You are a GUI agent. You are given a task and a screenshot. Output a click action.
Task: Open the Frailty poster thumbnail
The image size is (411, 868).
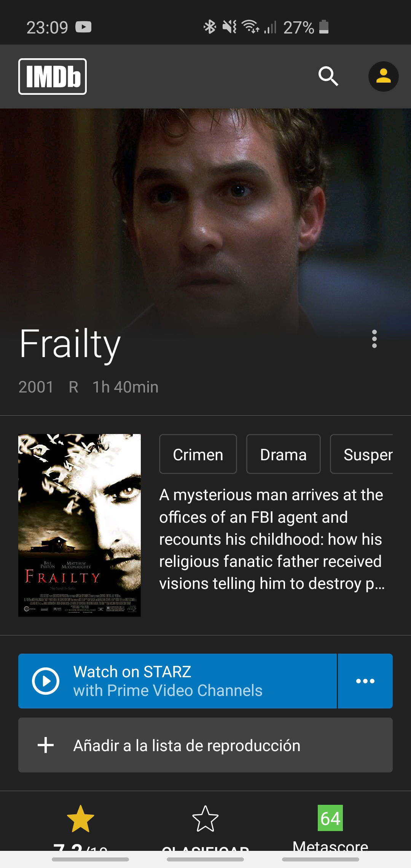[x=80, y=525]
